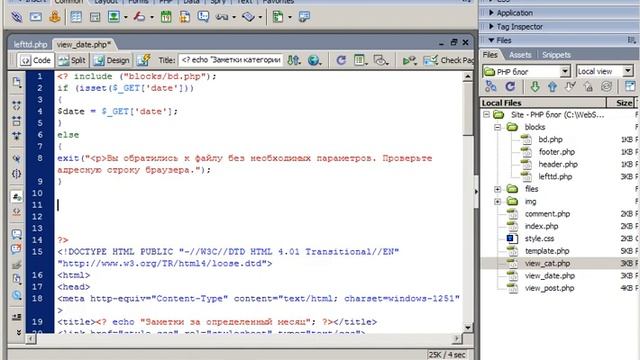The height and width of the screenshot is (360, 640).
Task: Click the Live Data view lightning icon
Action: pyautogui.click(x=143, y=60)
